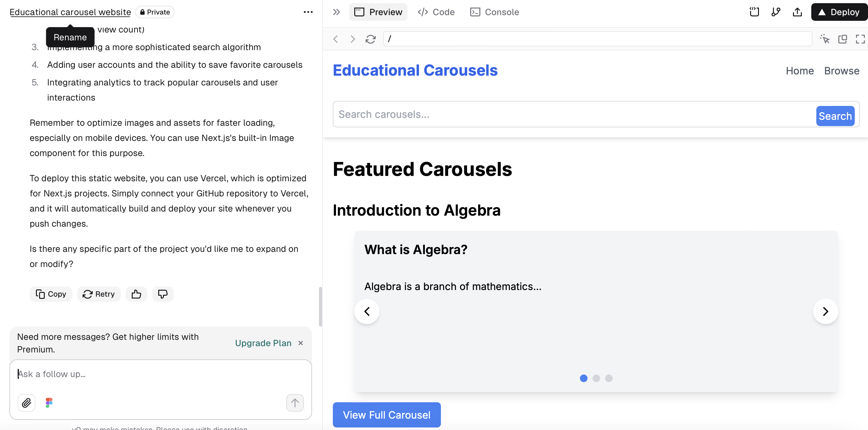Click the chat panel scrollbar
Image resolution: width=868 pixels, height=430 pixels.
click(x=320, y=306)
